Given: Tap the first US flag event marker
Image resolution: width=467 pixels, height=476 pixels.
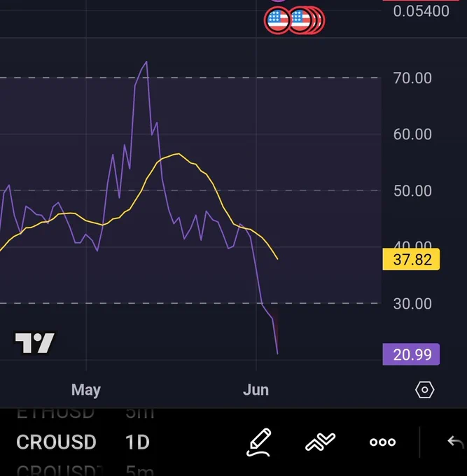Looking at the screenshot, I should point(277,20).
